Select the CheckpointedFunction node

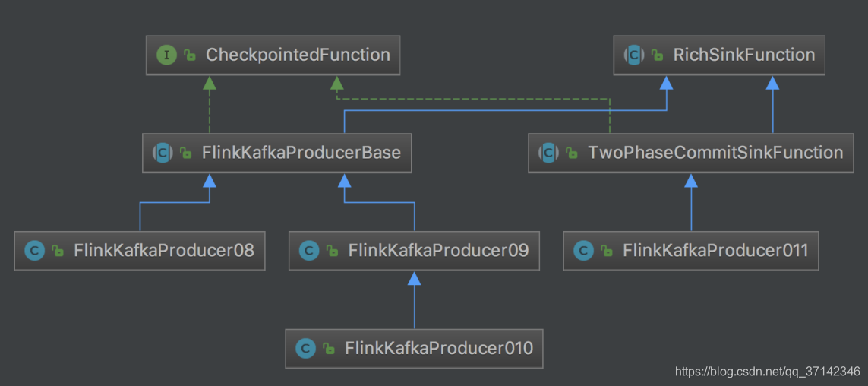(x=273, y=55)
